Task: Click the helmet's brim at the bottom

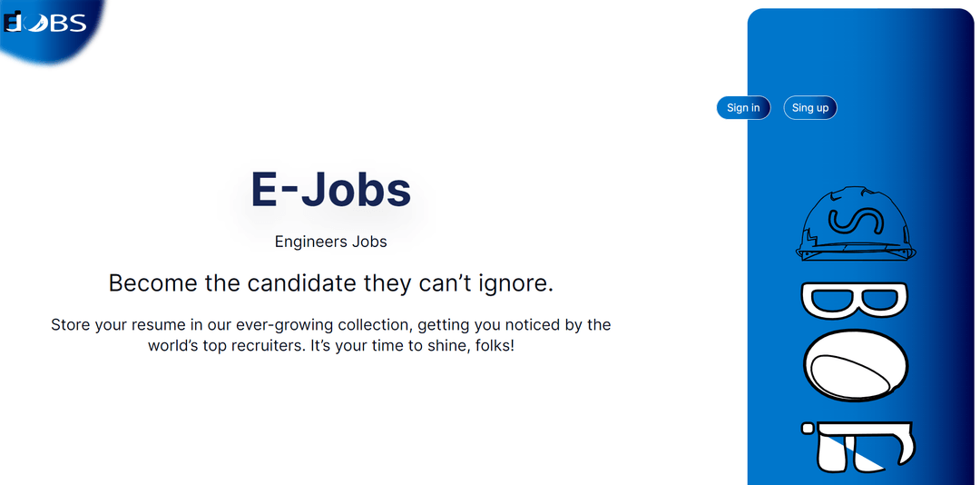Action: point(856,253)
